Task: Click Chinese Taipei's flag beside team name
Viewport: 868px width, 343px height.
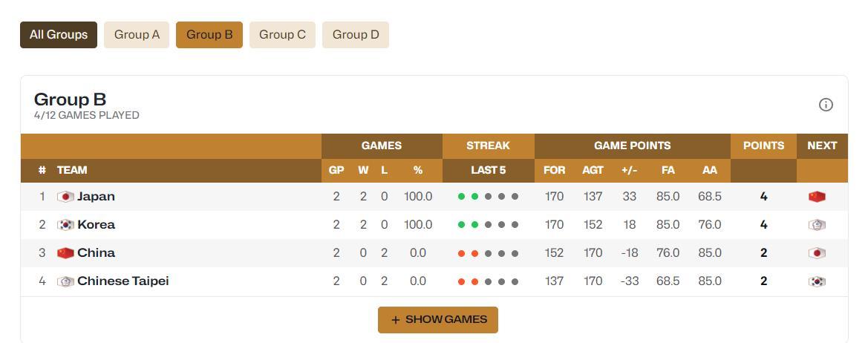Action: [x=65, y=281]
